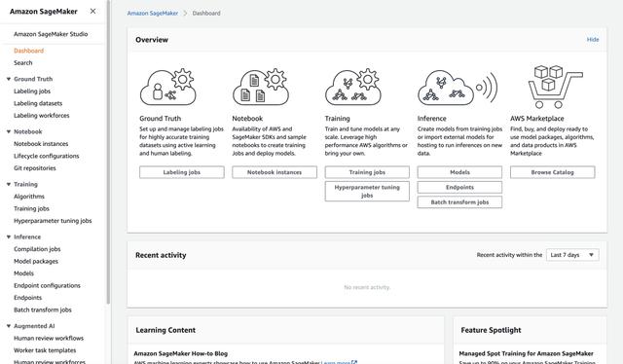Click the Training cloud gear icon
Image resolution: width=623 pixels, height=364 pixels.
tap(353, 87)
